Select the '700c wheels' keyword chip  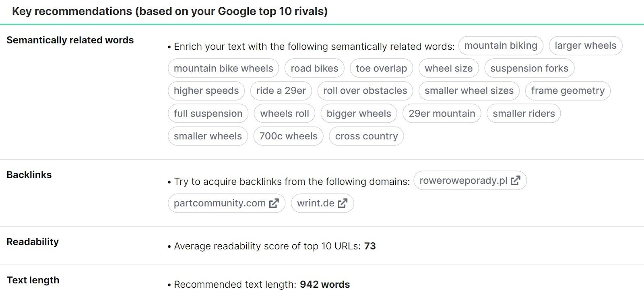(288, 136)
